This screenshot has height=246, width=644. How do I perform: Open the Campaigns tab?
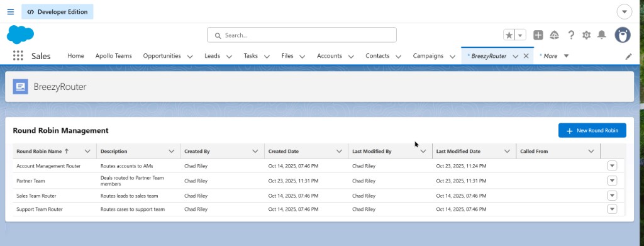(428, 56)
